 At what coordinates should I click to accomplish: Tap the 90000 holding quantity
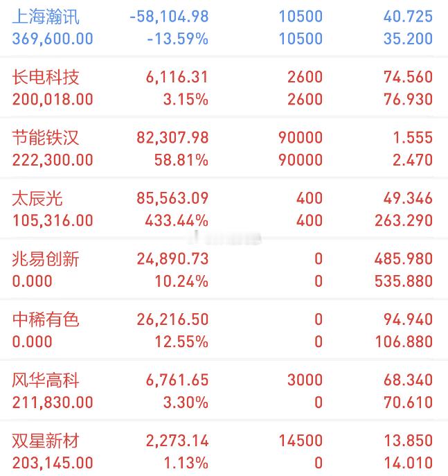[x=301, y=137]
